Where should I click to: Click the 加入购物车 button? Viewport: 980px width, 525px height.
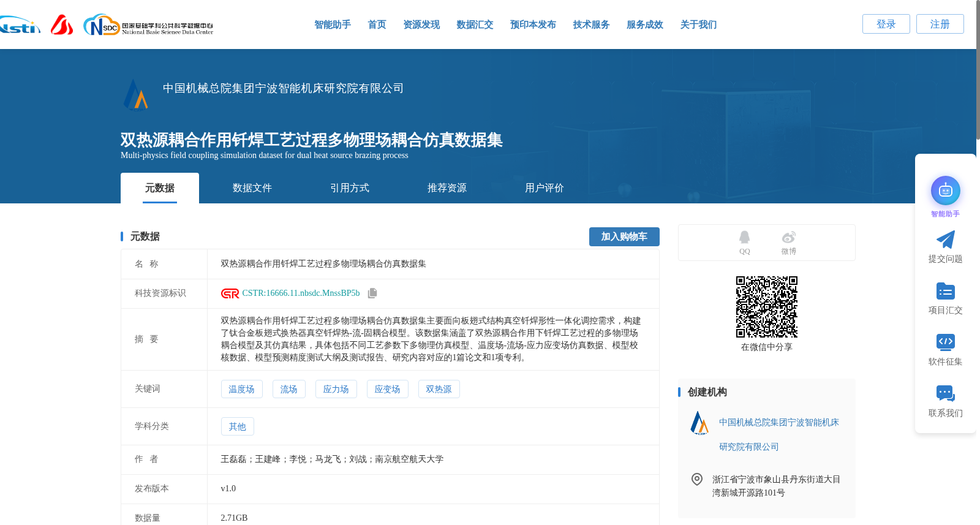point(624,236)
